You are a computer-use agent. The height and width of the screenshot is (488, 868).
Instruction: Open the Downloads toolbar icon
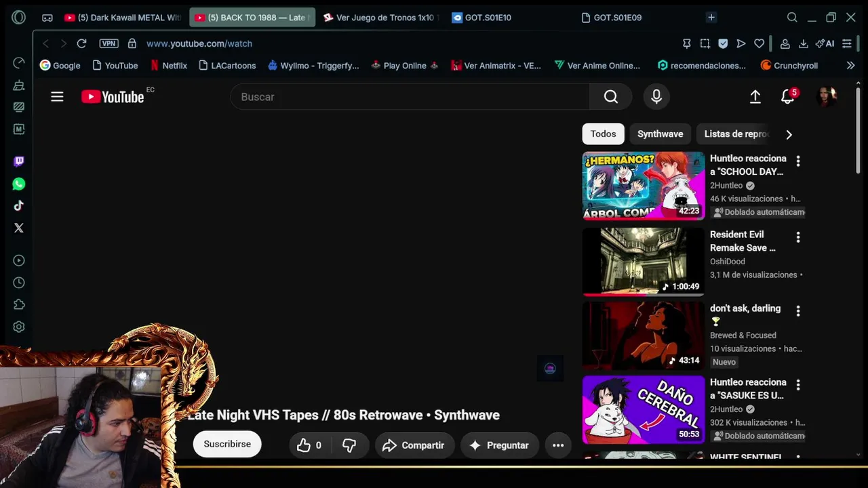click(804, 43)
